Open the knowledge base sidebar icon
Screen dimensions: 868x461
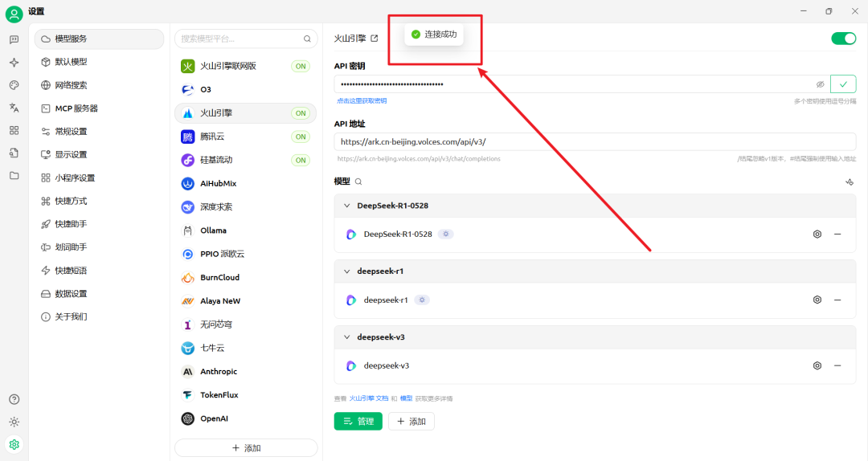click(14, 153)
